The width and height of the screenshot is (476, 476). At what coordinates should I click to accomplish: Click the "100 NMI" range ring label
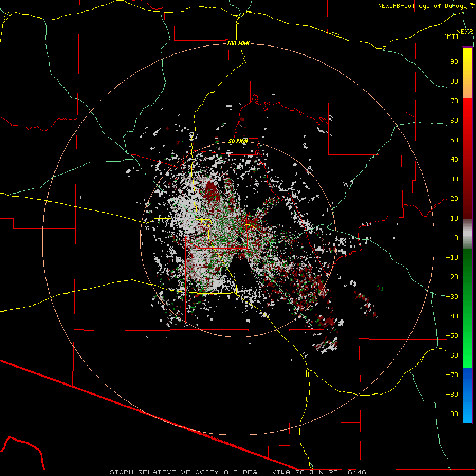(238, 43)
